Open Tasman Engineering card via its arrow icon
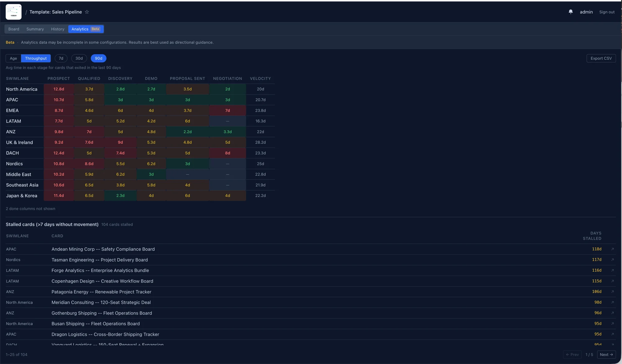The height and width of the screenshot is (364, 622). 612,260
